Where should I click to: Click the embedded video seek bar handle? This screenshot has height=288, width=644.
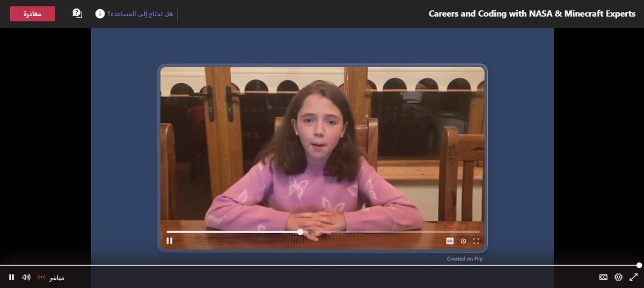(300, 232)
